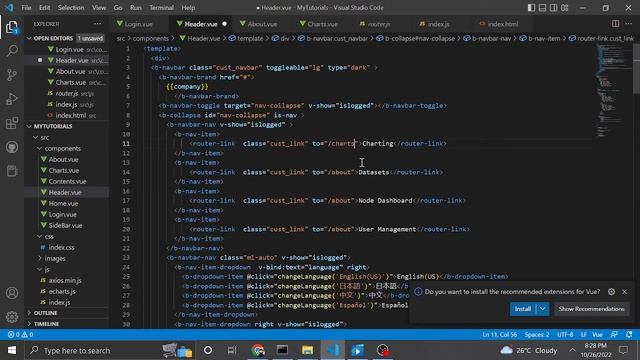Open the editor more actions ellipsis

(628, 24)
